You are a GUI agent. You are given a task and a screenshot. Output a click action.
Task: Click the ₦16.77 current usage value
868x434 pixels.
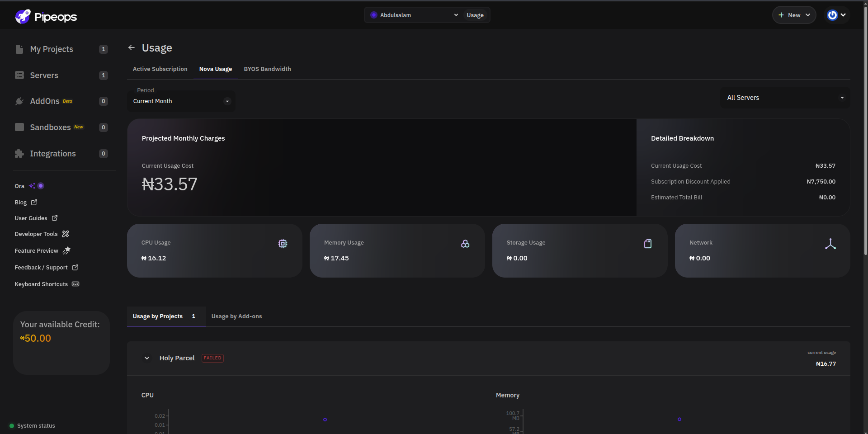click(826, 364)
